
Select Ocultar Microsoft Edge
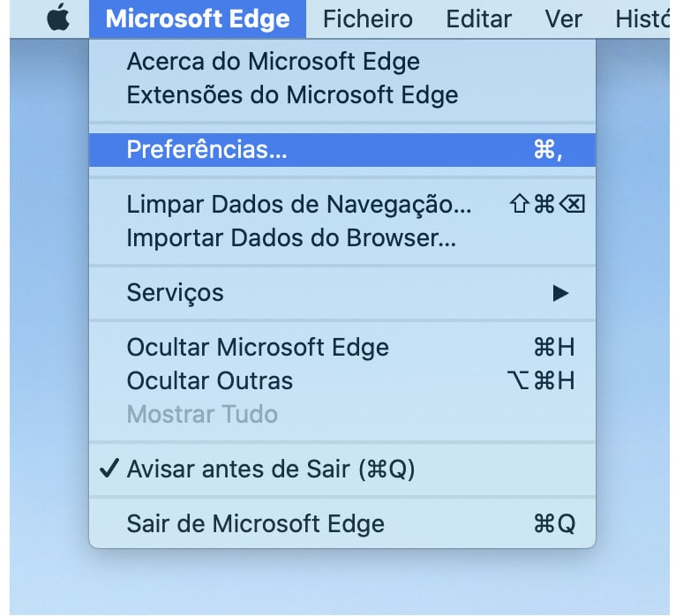point(342,347)
